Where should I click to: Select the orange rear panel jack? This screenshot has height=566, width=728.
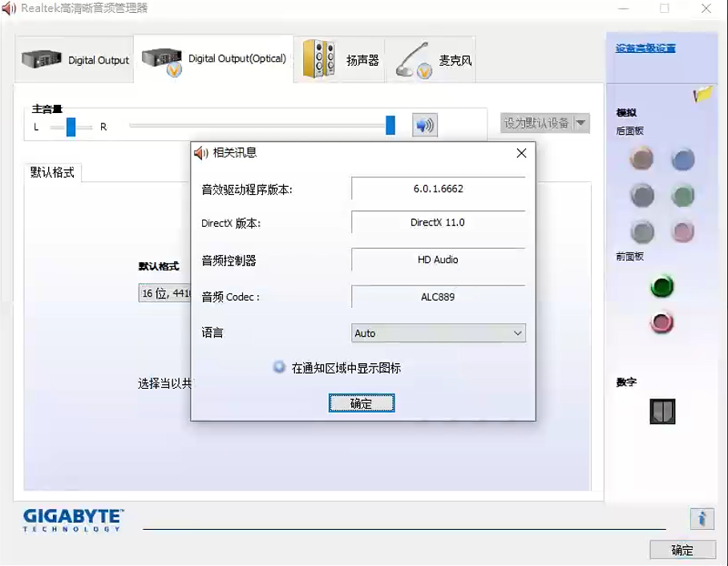641,159
